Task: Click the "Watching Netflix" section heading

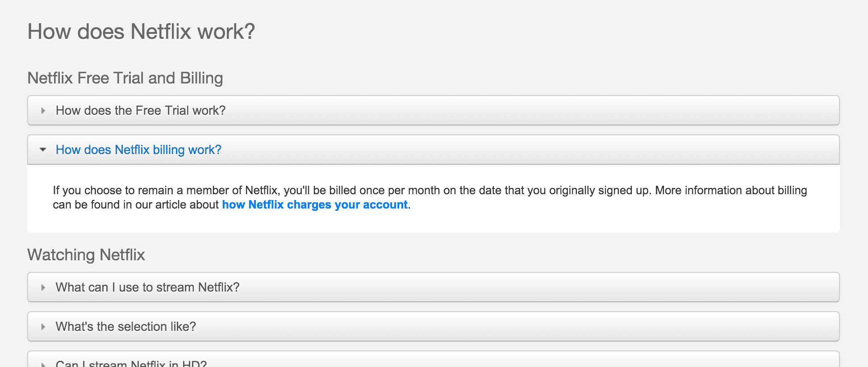Action: point(86,255)
